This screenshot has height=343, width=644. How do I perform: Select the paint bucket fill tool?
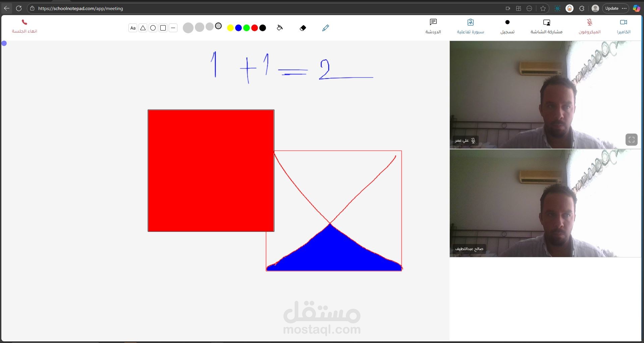tap(280, 28)
